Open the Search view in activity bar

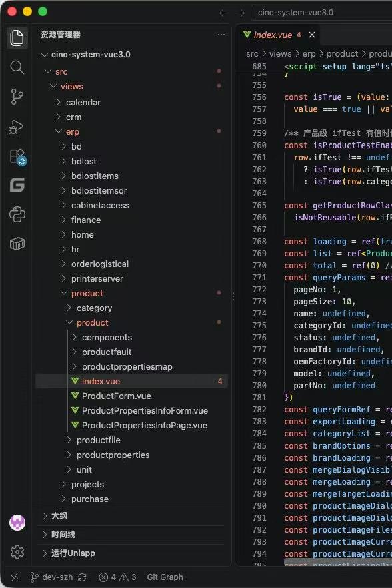pos(17,67)
